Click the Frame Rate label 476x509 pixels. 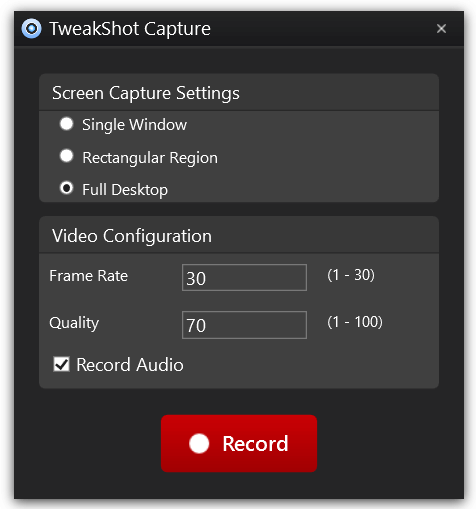[x=89, y=276]
